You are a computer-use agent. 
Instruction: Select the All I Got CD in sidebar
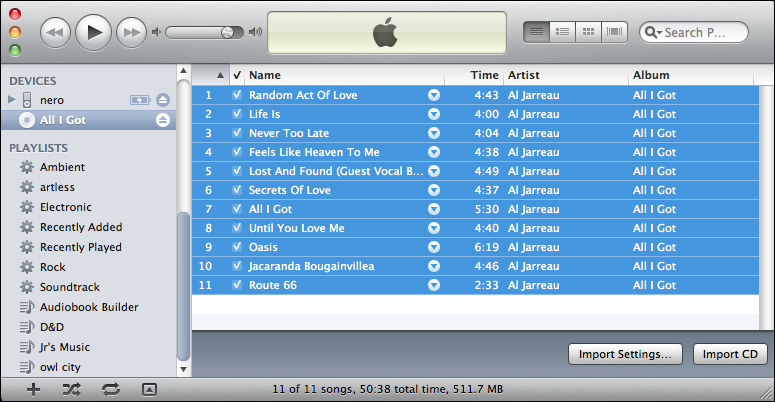tap(88, 120)
